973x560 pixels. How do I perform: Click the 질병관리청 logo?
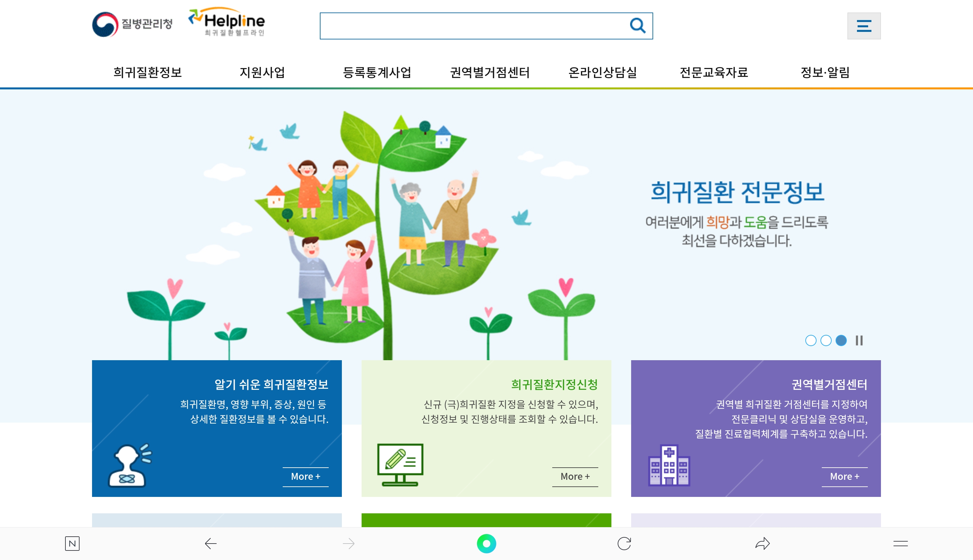click(132, 24)
